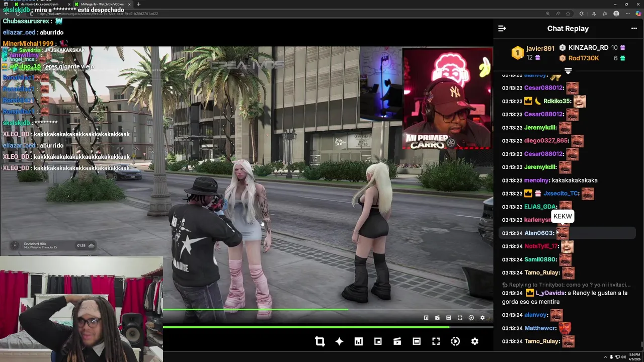Open the large settings gear in player bar
The image size is (644, 362).
474,341
